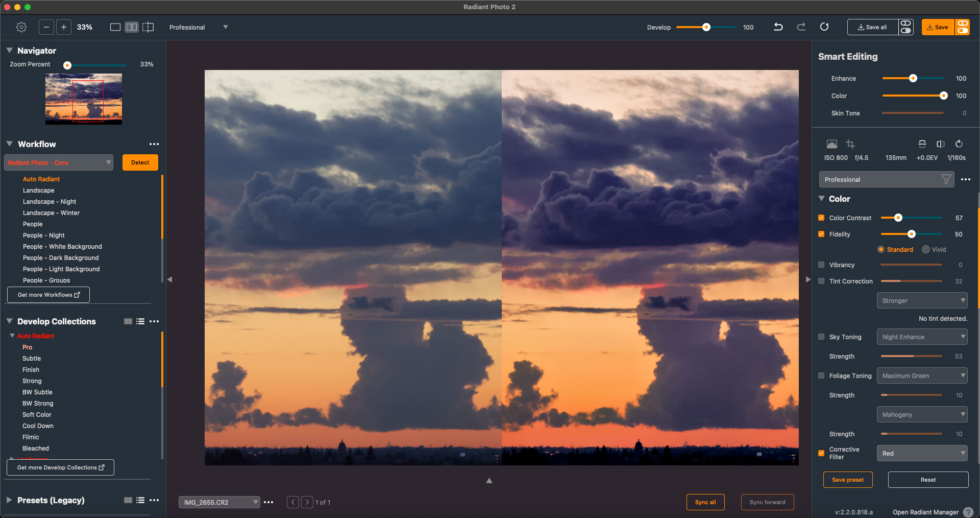Switch to side-by-side compare view

pyautogui.click(x=132, y=27)
